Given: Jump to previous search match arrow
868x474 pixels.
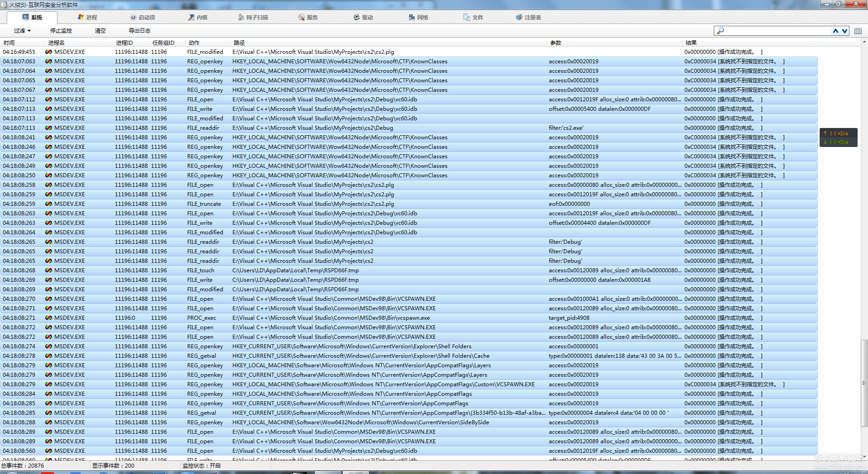Looking at the screenshot, I should (835, 31).
